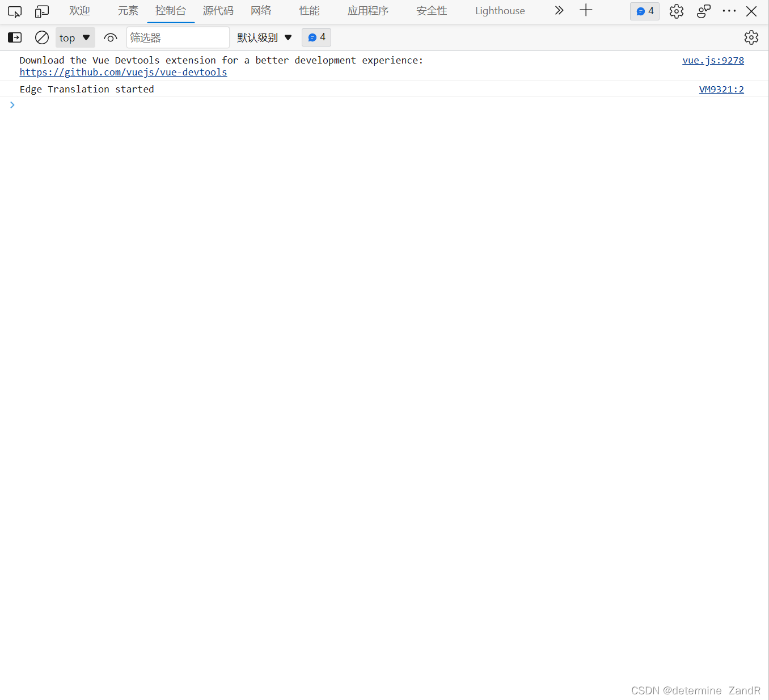Expand more tabs double-chevron
The image size is (769, 700).
click(x=559, y=11)
